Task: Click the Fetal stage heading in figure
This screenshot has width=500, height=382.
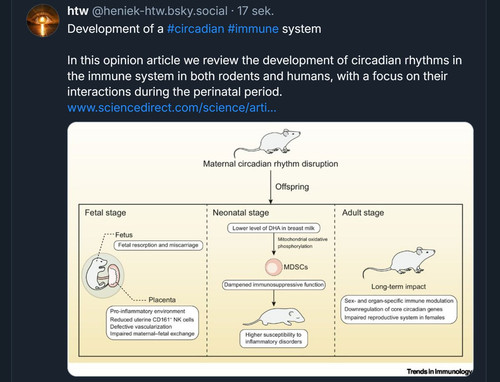Action: [105, 213]
